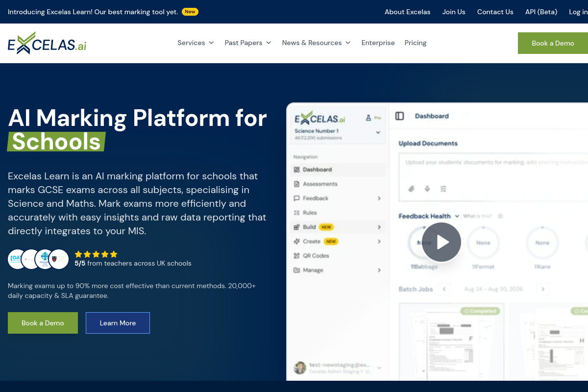Click the paperclip attachment icon in Upload Documents
This screenshot has width=588, height=392.
[412, 189]
